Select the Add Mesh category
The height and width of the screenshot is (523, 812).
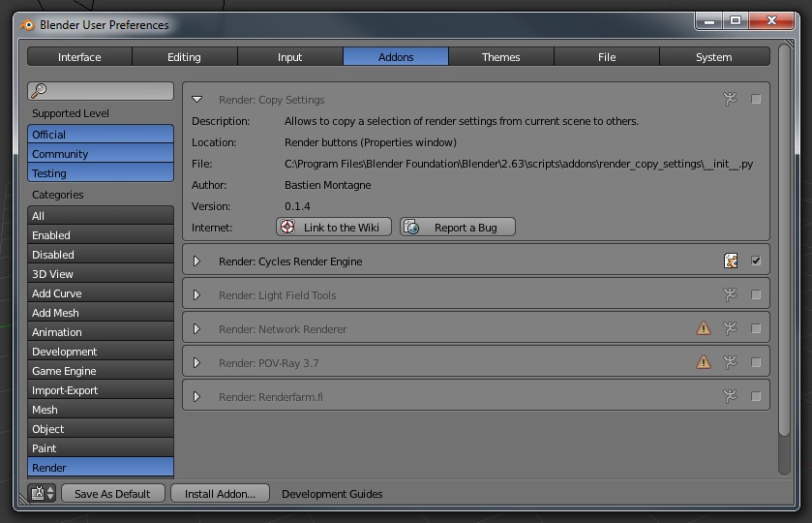tap(101, 313)
